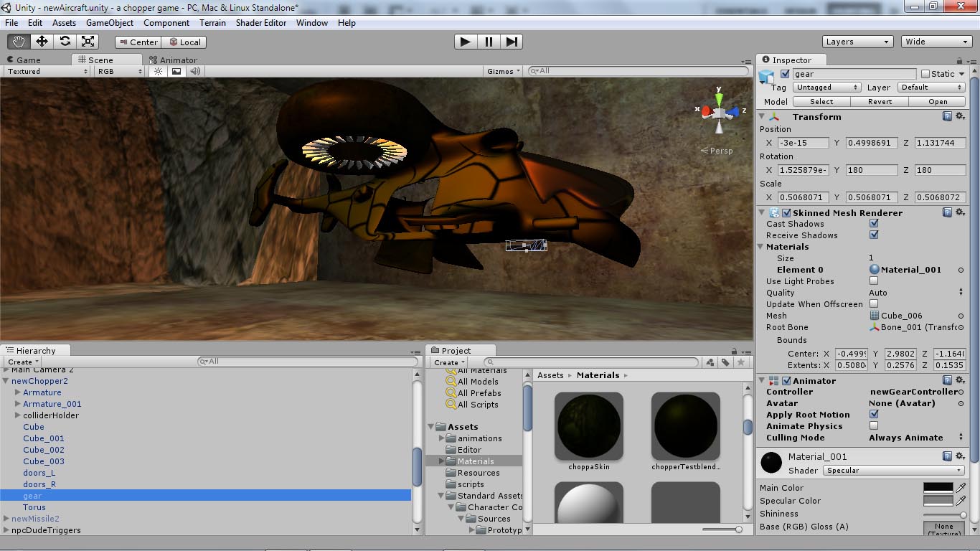Open the Layers dropdown
The height and width of the screenshot is (551, 980).
857,42
